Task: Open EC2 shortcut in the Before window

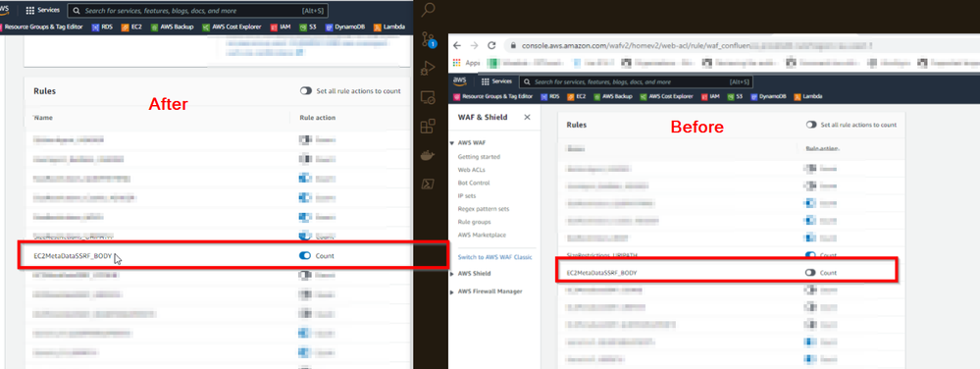Action: 576,96
